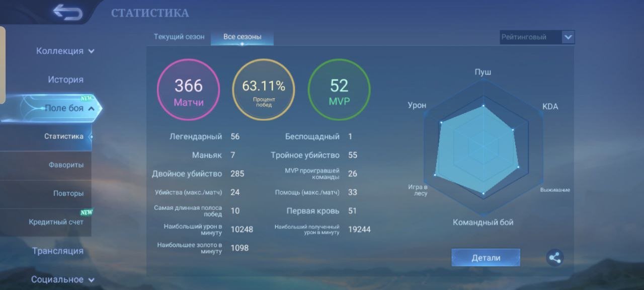Tap the 52 MVP circle

339,90
